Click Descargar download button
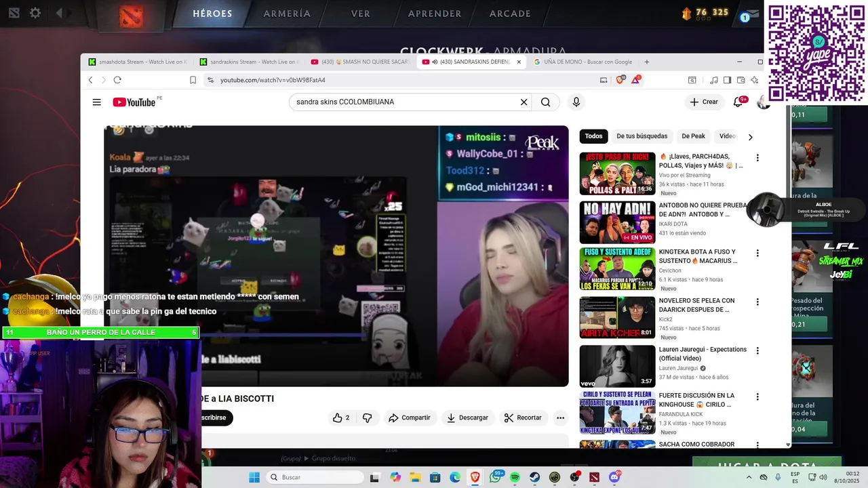This screenshot has height=488, width=868. click(467, 418)
